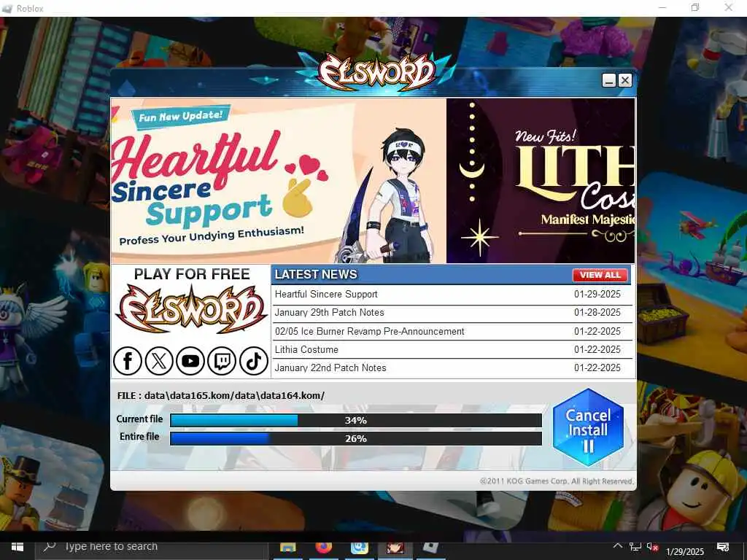Image resolution: width=747 pixels, height=560 pixels.
Task: Open the Lithia Costume news entry
Action: (307, 349)
